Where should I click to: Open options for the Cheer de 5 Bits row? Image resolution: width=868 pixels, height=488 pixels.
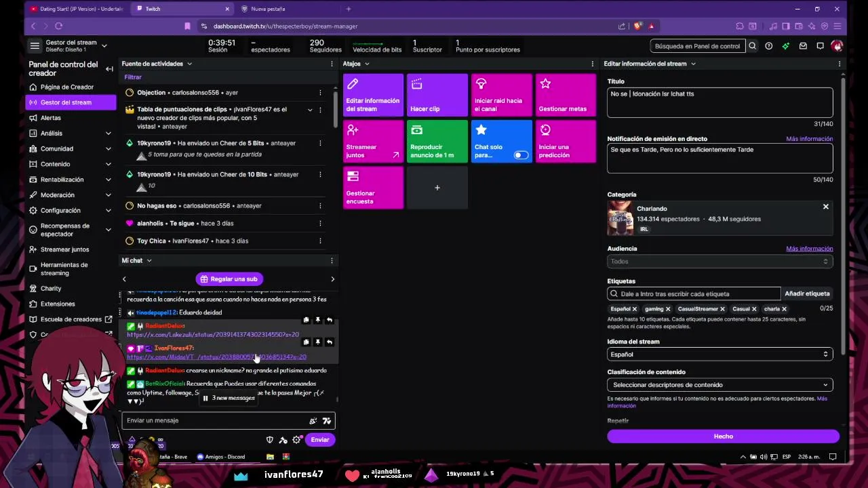(320, 144)
